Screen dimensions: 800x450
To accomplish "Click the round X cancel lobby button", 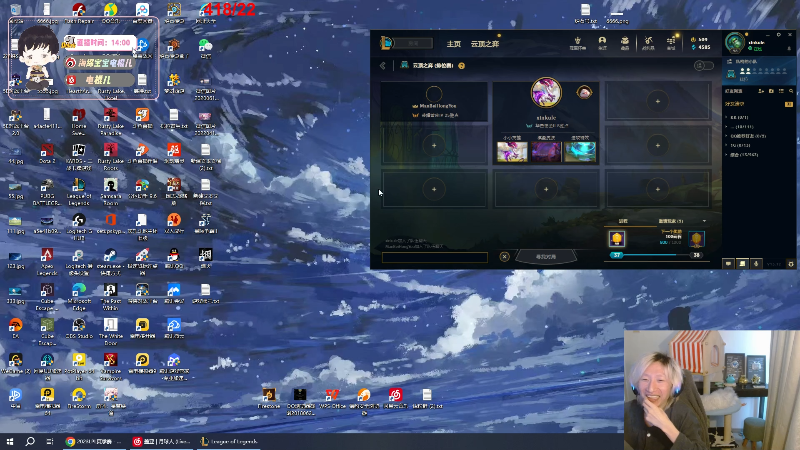I will pos(504,257).
